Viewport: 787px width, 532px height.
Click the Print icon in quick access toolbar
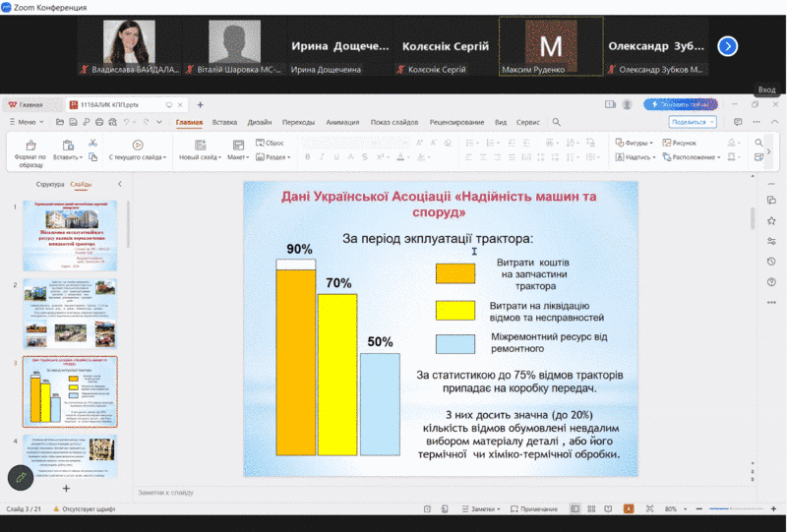click(99, 122)
